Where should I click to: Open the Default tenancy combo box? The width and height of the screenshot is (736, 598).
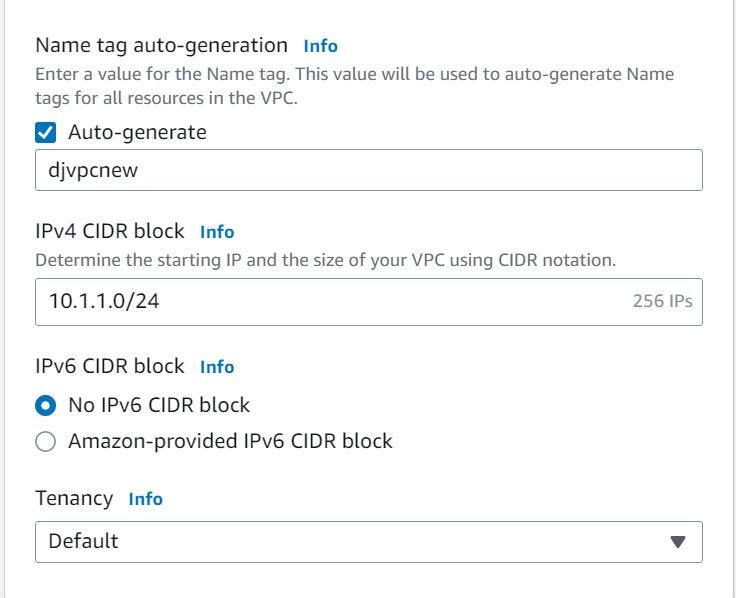point(350,542)
